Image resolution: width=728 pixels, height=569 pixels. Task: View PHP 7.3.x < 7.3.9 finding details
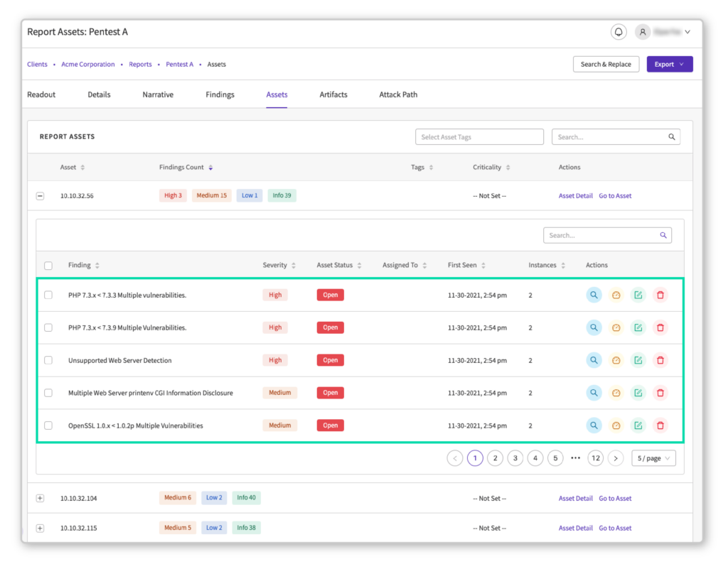(x=594, y=327)
